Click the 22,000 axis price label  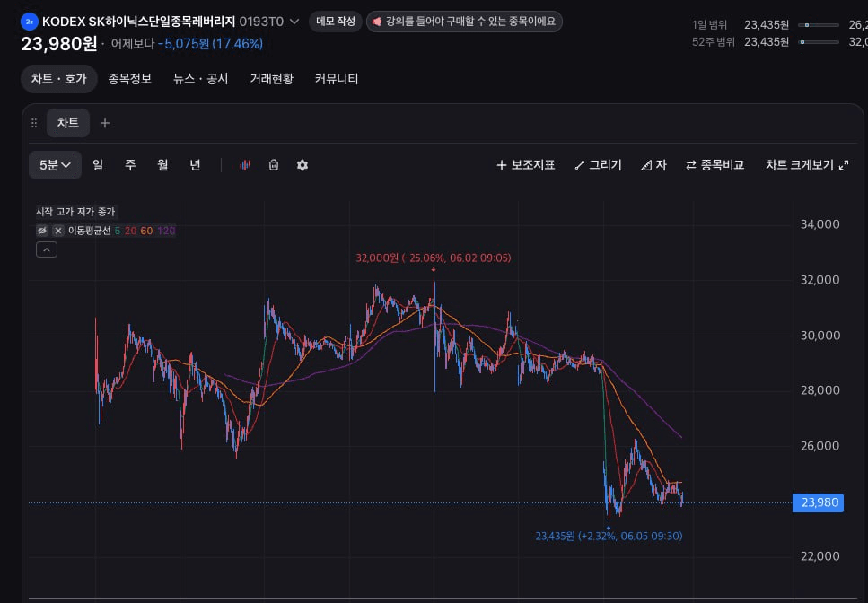click(x=820, y=556)
